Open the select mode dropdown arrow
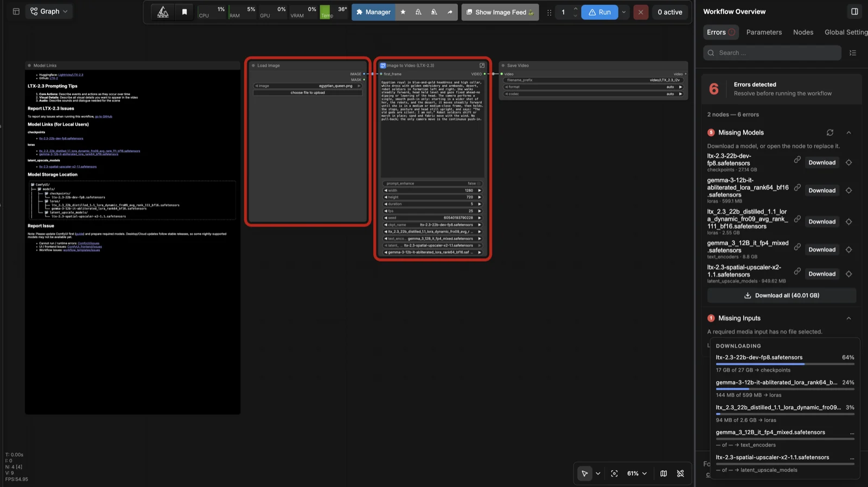Screen dimensions: 868x487 (598, 473)
